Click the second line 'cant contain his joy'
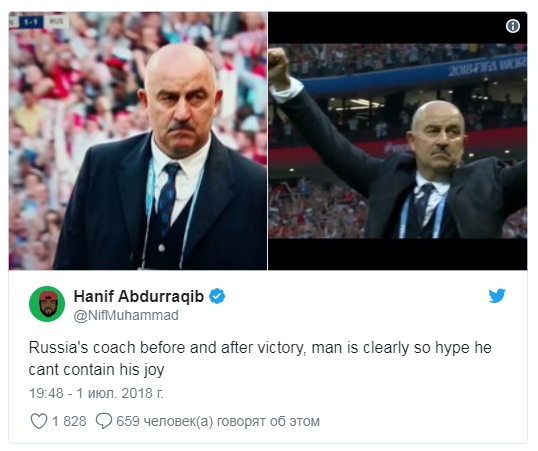The width and height of the screenshot is (538, 451). [96, 370]
